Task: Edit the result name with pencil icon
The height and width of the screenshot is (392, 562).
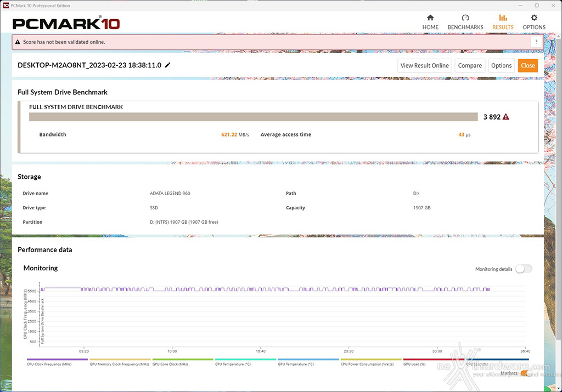Action: 167,65
